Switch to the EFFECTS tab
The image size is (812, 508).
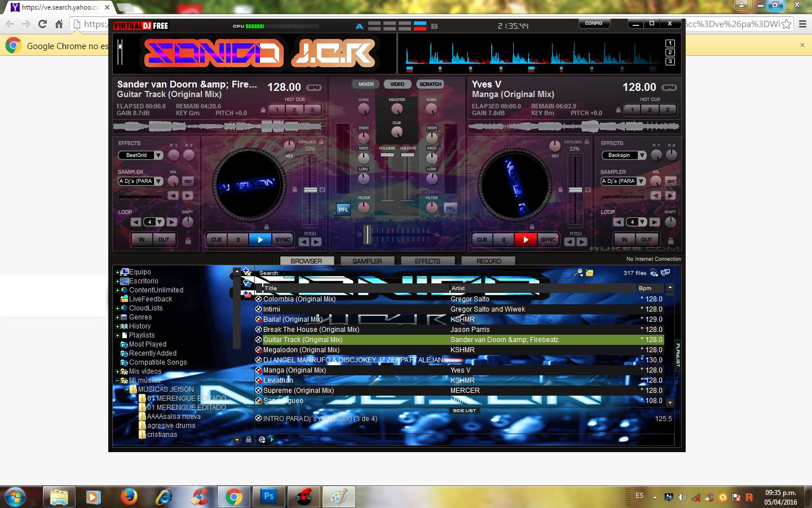(427, 261)
